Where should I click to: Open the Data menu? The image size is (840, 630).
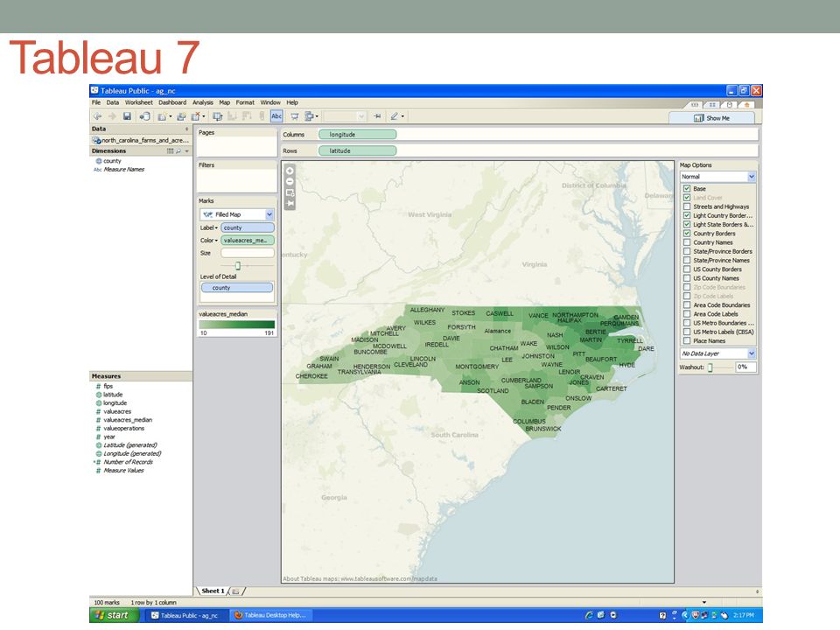point(113,102)
